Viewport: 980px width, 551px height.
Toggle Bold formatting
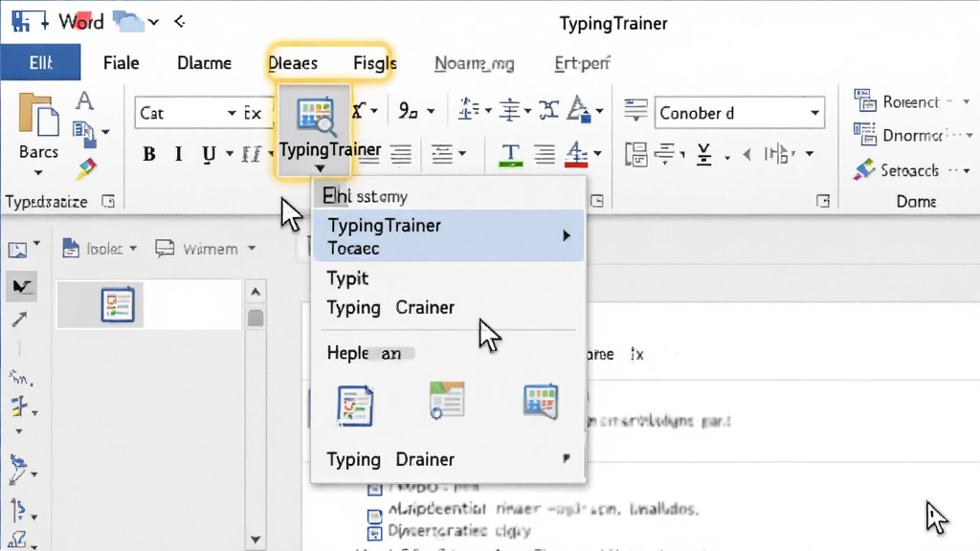148,154
